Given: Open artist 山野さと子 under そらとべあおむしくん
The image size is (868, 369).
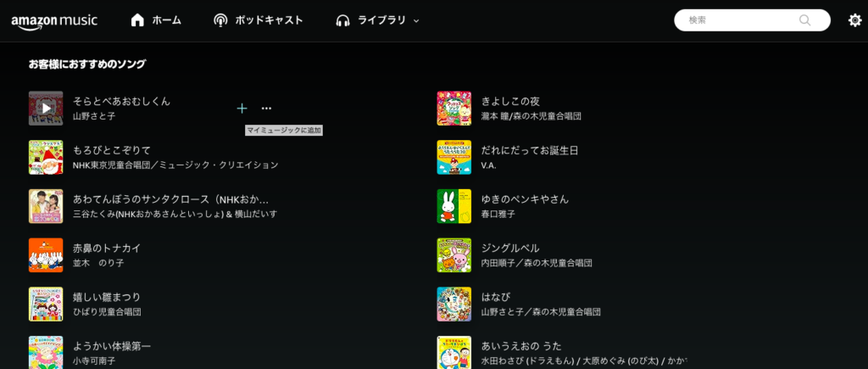Looking at the screenshot, I should (x=94, y=116).
